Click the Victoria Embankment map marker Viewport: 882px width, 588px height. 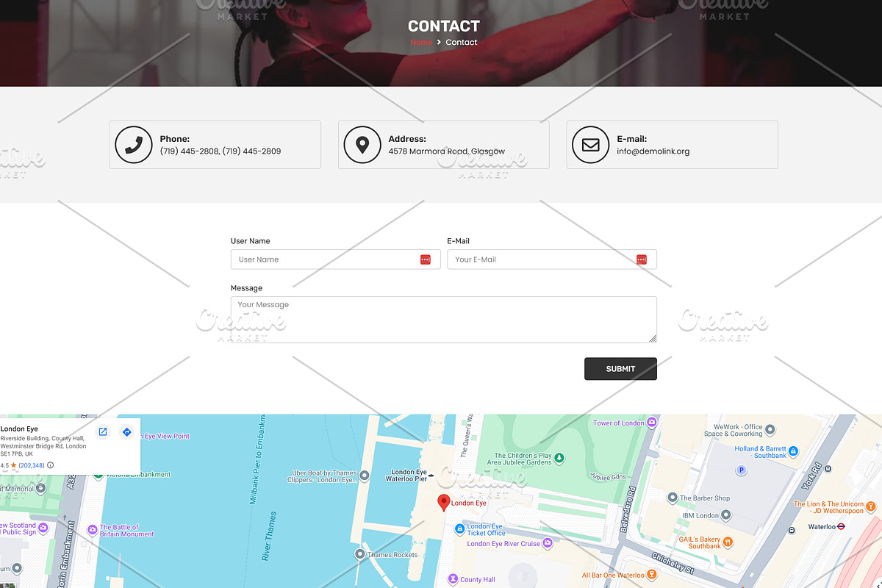click(98, 476)
